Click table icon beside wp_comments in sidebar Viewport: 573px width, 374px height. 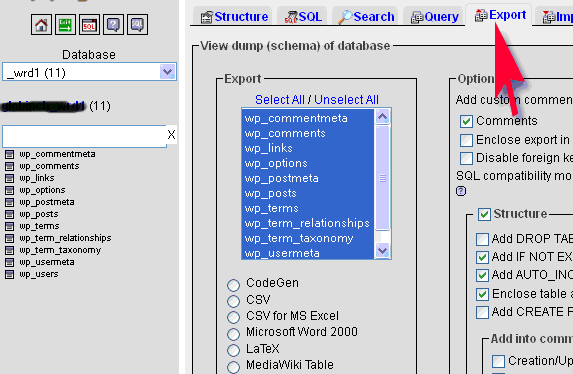[10, 166]
